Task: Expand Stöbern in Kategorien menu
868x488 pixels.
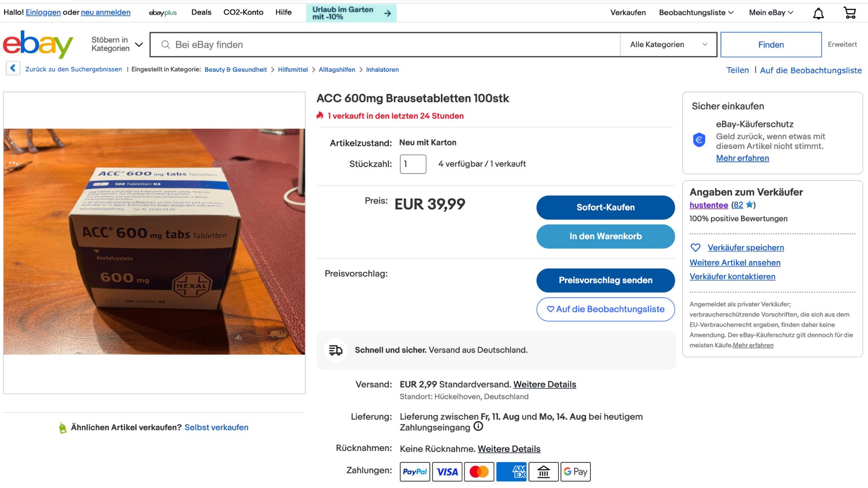Action: pos(117,44)
